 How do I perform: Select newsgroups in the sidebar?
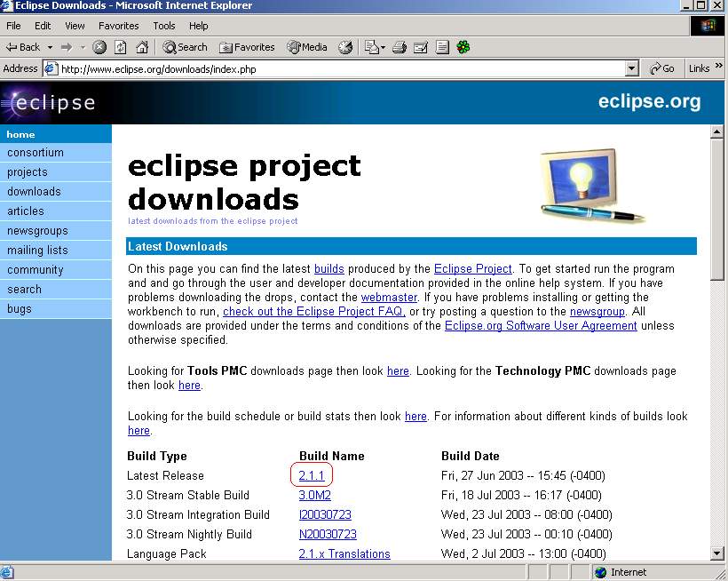click(56, 230)
